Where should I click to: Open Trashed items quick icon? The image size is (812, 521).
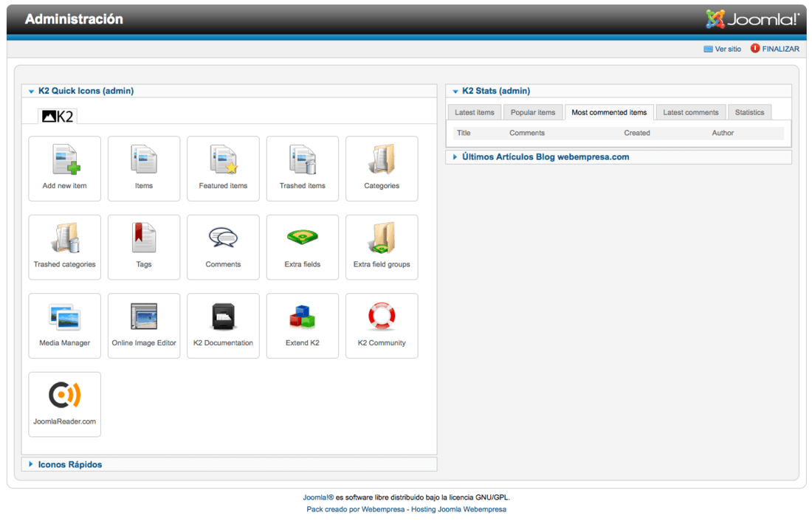[x=303, y=168]
